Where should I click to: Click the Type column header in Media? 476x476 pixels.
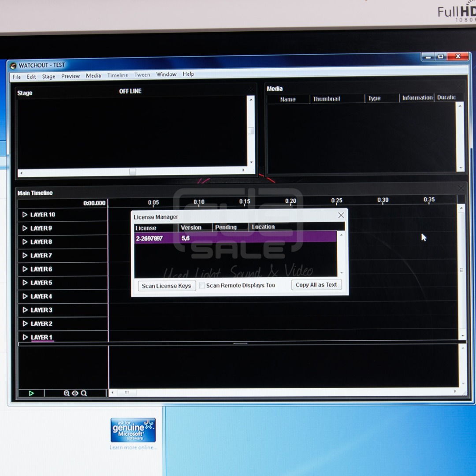click(382, 98)
